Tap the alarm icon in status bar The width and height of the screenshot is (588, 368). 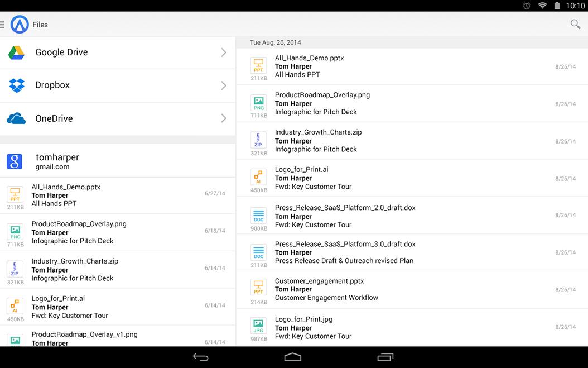[x=527, y=6]
